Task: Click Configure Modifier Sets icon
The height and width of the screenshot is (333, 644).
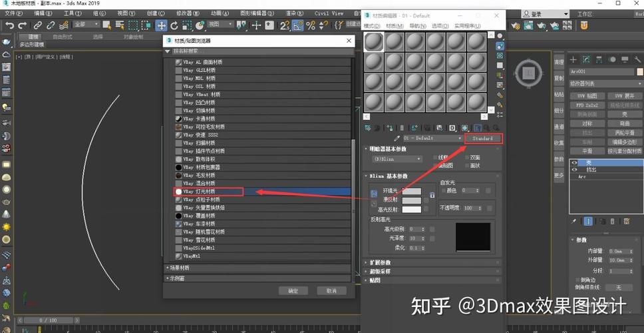Action: (627, 221)
